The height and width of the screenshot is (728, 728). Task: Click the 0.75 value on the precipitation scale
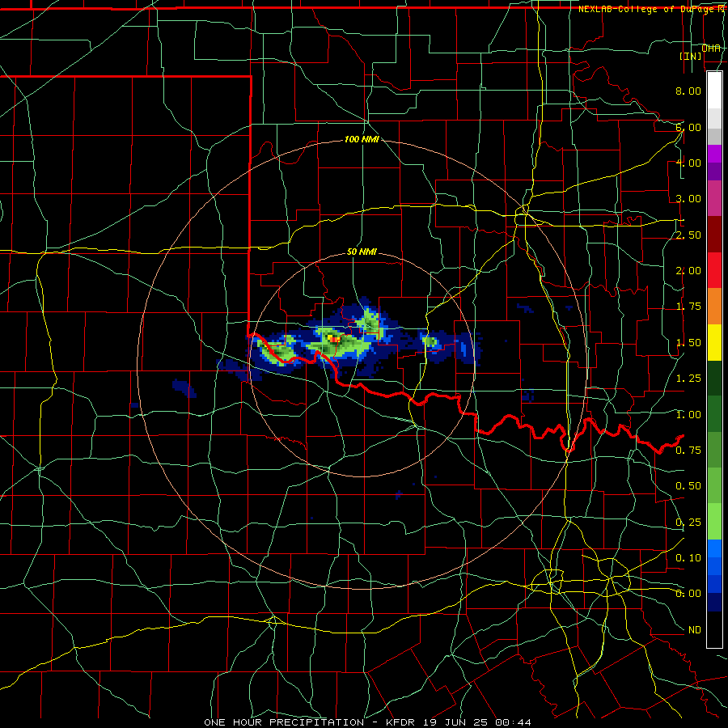click(x=688, y=451)
